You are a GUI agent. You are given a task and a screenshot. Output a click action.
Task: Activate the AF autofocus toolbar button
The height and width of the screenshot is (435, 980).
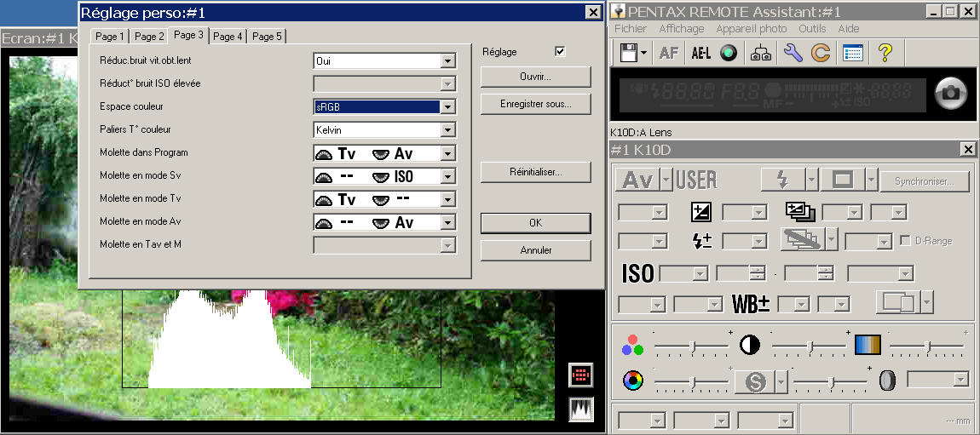669,54
